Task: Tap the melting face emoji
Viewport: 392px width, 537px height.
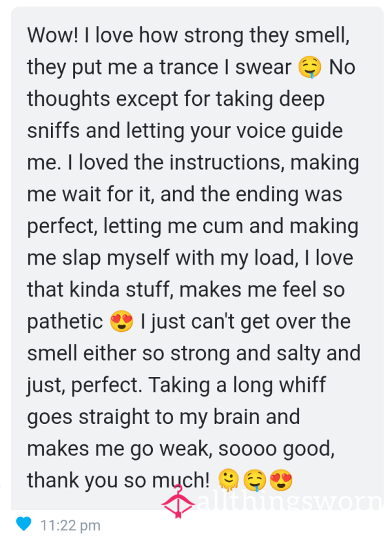Action: tap(229, 481)
